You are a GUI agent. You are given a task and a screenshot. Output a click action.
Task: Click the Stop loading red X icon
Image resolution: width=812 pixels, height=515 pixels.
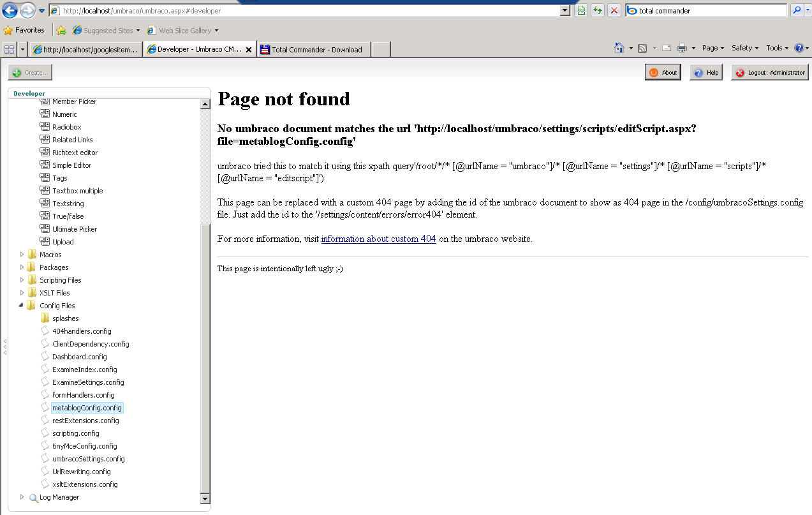tap(614, 10)
